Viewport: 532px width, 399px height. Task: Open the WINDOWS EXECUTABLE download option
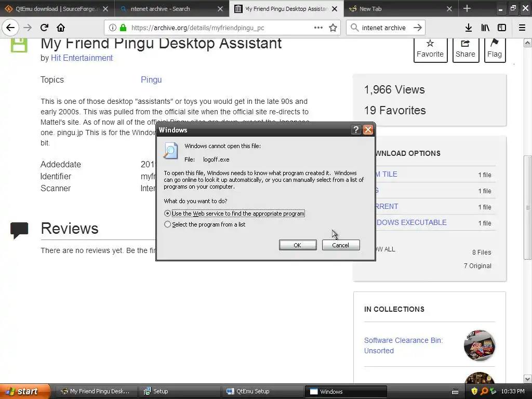411,222
